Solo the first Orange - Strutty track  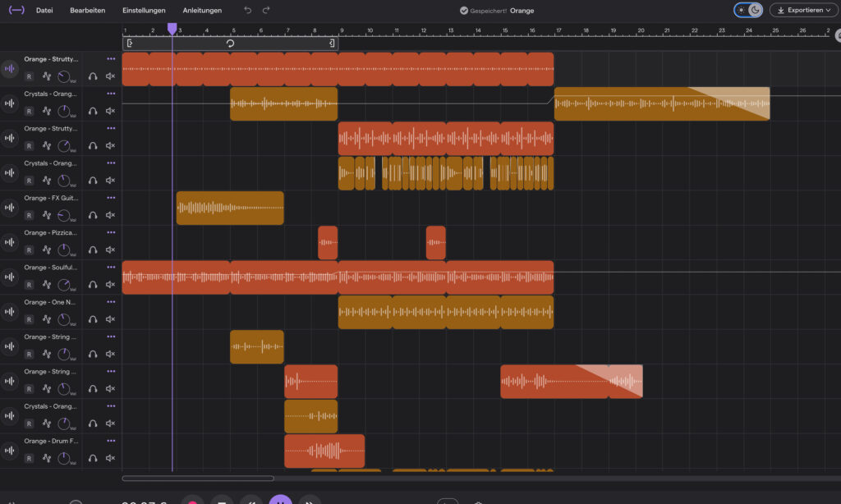click(x=93, y=76)
